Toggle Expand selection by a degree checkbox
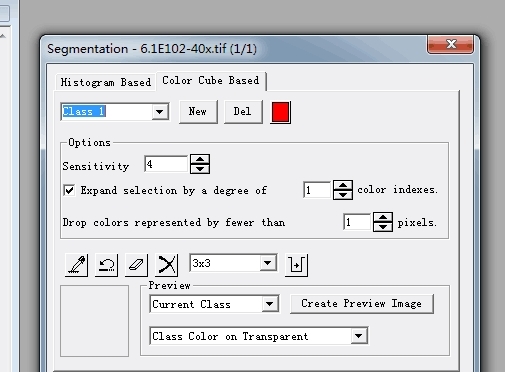This screenshot has width=505, height=372. tap(69, 190)
